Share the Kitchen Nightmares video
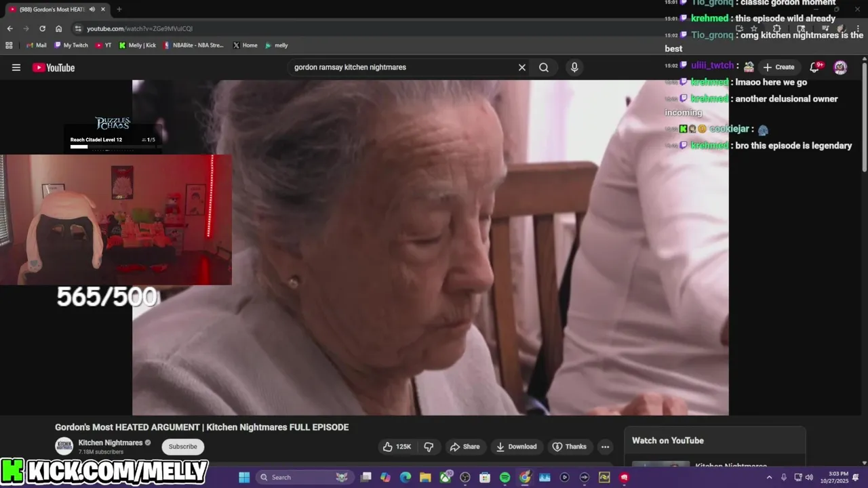Screen dimensions: 868x488 [x=465, y=447]
